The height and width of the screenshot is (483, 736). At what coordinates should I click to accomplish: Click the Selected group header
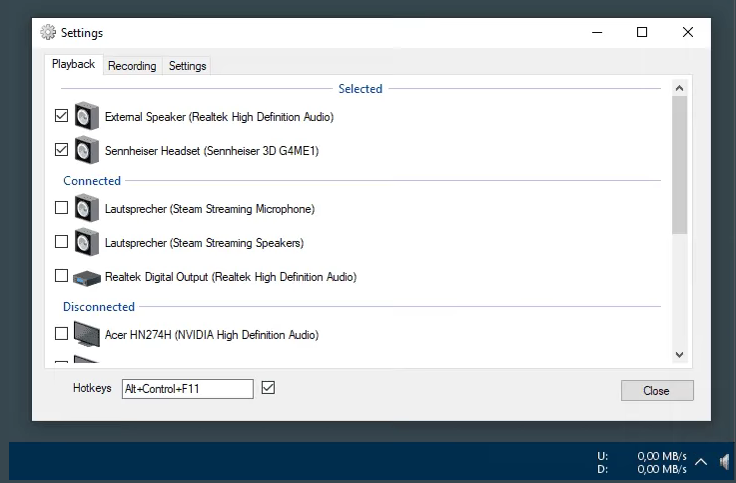pos(360,89)
